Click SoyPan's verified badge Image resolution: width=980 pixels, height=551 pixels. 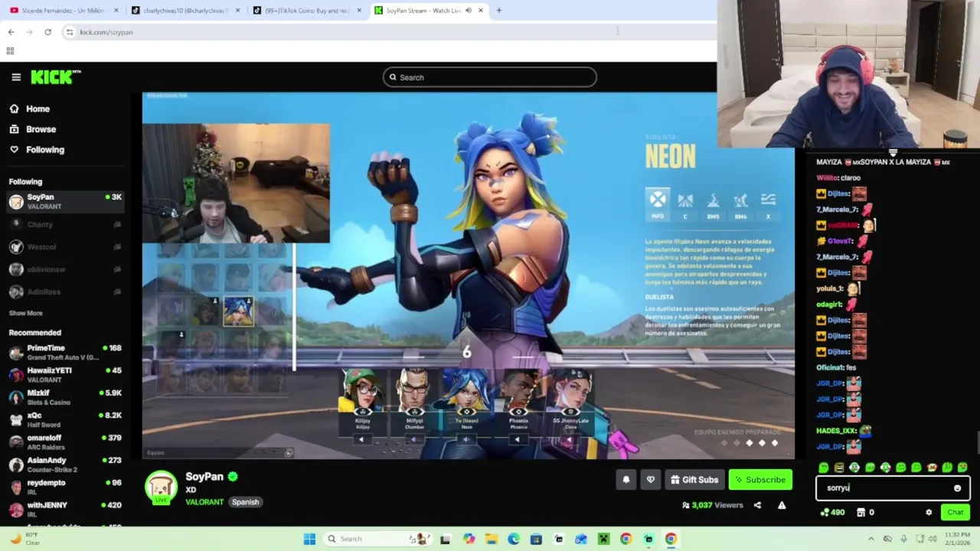coord(233,477)
